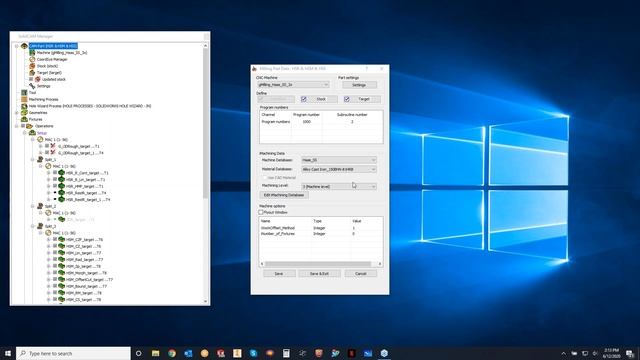The height and width of the screenshot is (360, 640).
Task: Click the Windows Start button
Action: 7,353
